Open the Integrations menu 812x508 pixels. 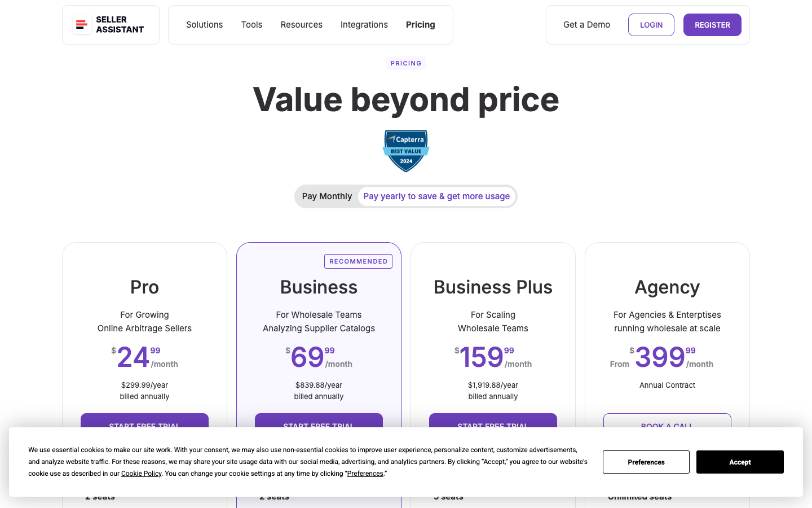(364, 25)
